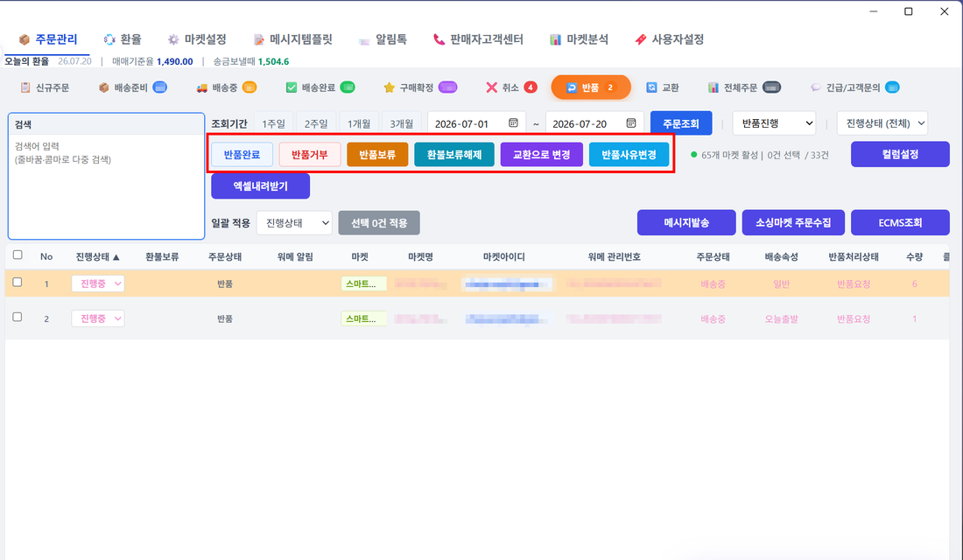Click the 배송완료 green check icon

point(292,87)
